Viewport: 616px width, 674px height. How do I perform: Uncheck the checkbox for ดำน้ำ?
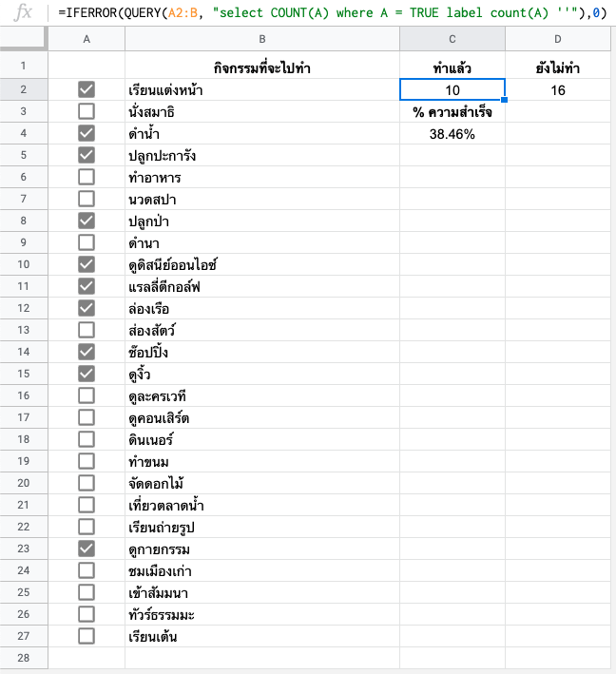[87, 133]
